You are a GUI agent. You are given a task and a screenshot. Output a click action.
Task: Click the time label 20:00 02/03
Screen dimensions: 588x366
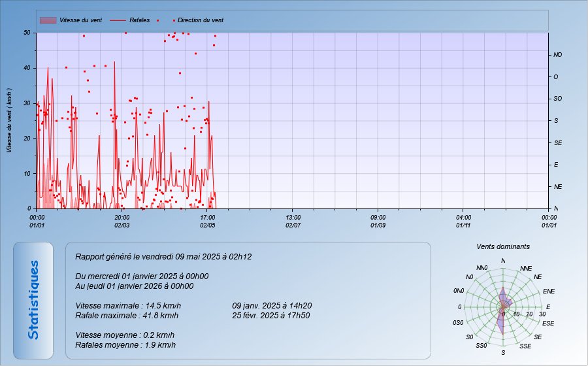click(x=122, y=222)
